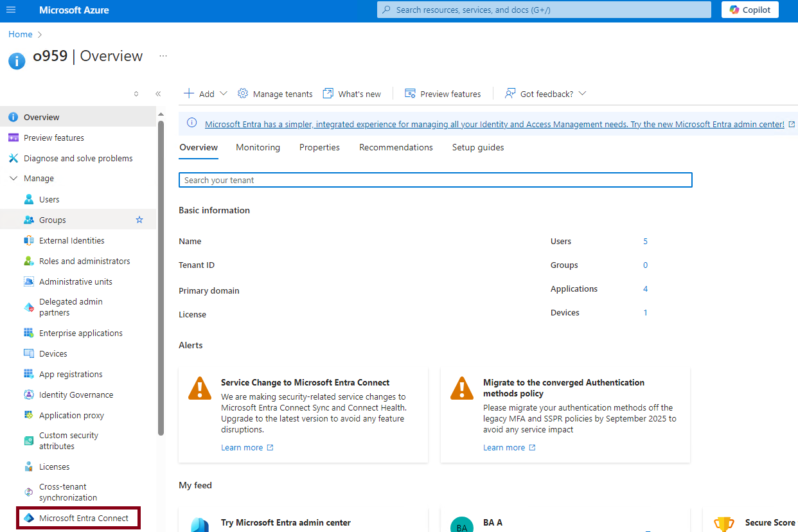Click the Groups icon in sidebar
This screenshot has height=532, width=798.
click(29, 220)
